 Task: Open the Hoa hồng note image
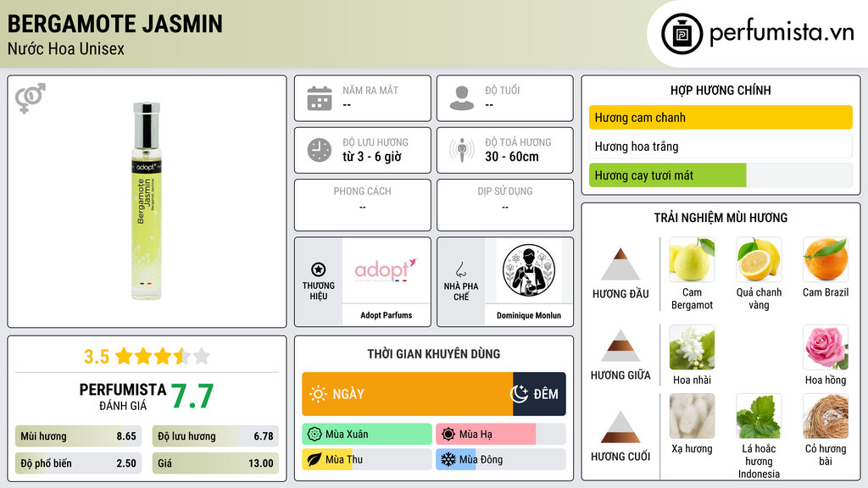826,347
